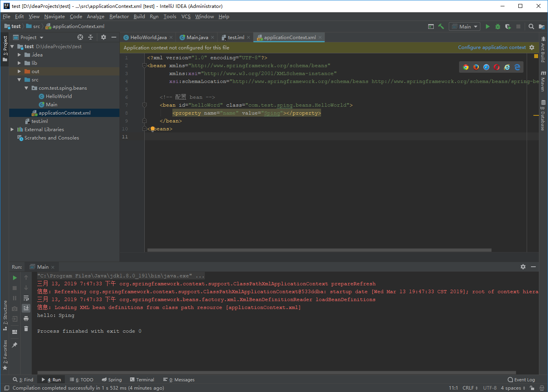Switch to Main.java editor tab
The height and width of the screenshot is (392, 548).
click(197, 38)
